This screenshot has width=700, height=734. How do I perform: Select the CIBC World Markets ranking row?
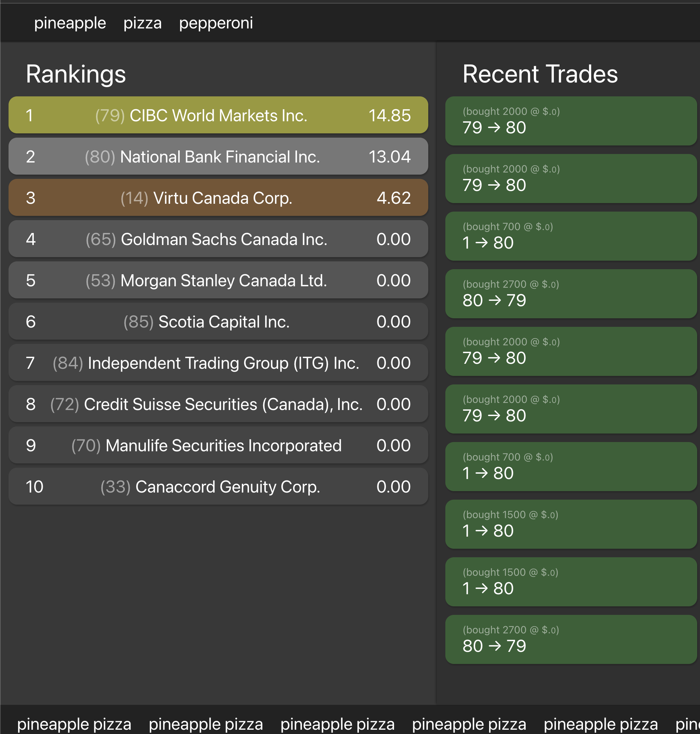(x=218, y=115)
